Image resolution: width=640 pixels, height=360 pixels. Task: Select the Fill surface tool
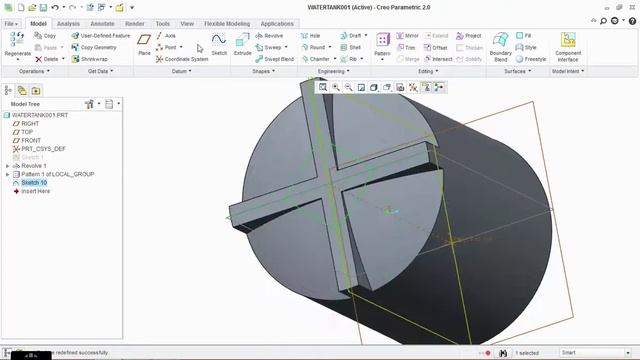[524, 36]
